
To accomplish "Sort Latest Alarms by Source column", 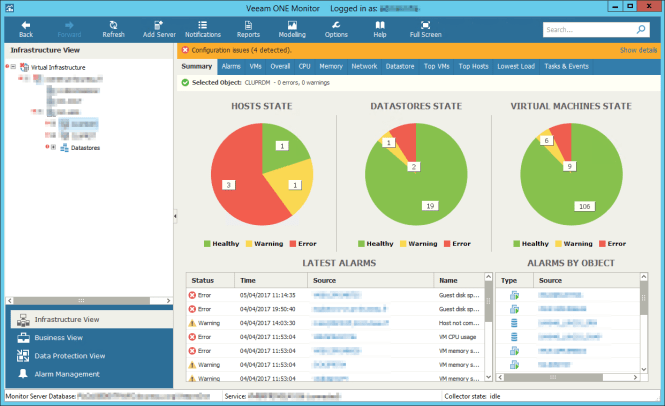I will [371, 280].
